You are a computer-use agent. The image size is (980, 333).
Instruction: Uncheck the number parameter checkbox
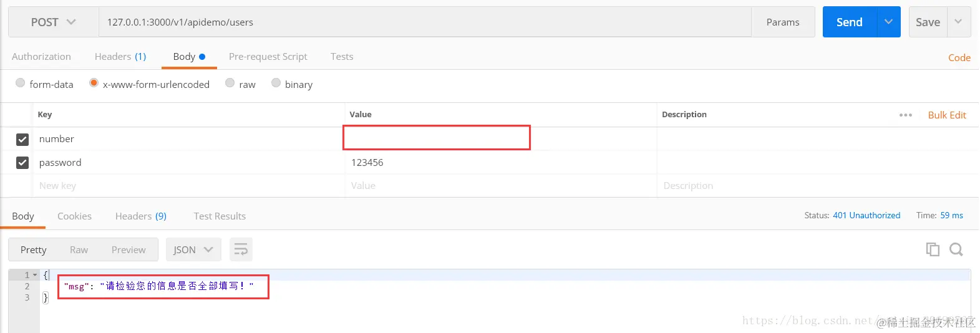(x=22, y=139)
